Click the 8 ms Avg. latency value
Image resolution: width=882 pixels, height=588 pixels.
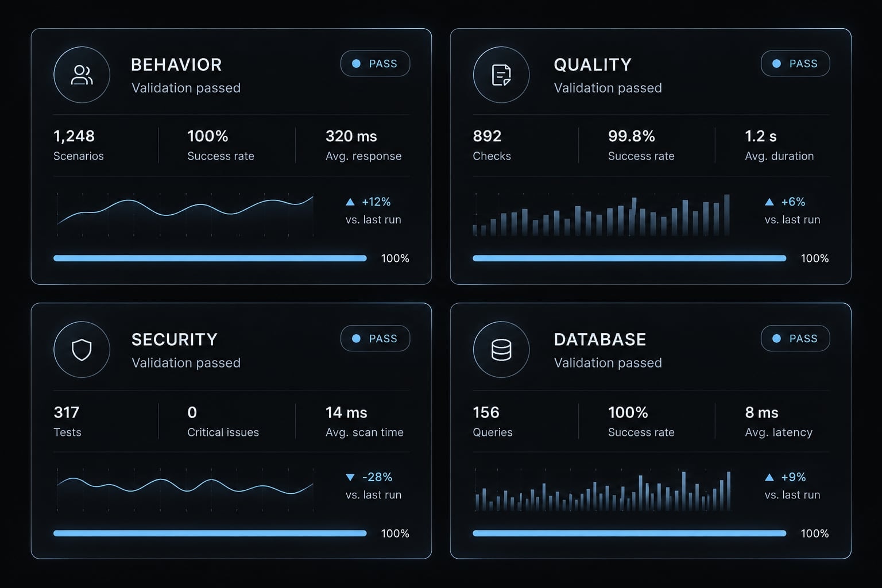pos(761,412)
